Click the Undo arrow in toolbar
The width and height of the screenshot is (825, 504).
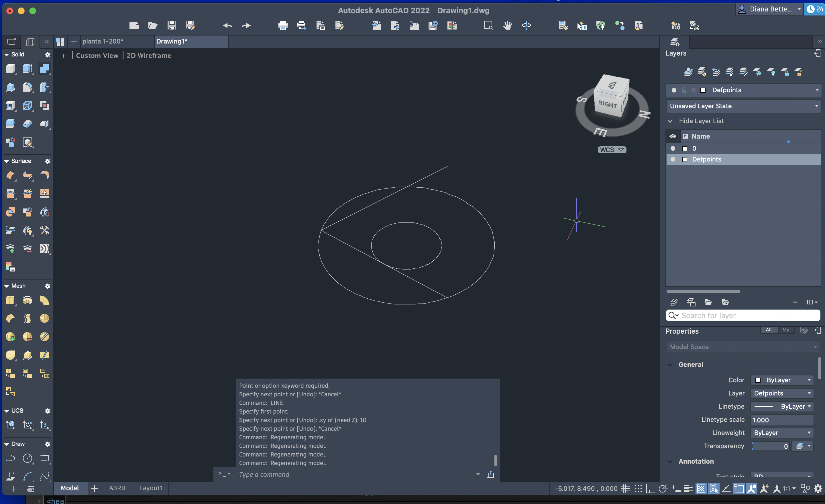227,25
